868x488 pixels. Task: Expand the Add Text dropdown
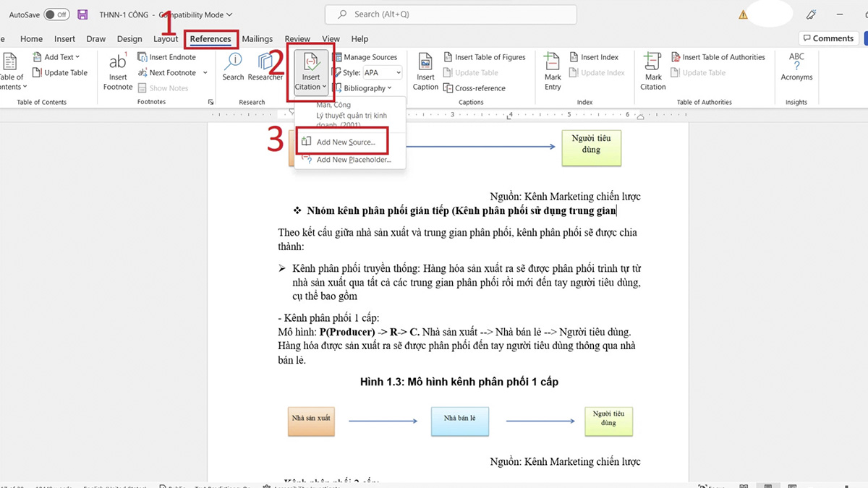tap(61, 57)
